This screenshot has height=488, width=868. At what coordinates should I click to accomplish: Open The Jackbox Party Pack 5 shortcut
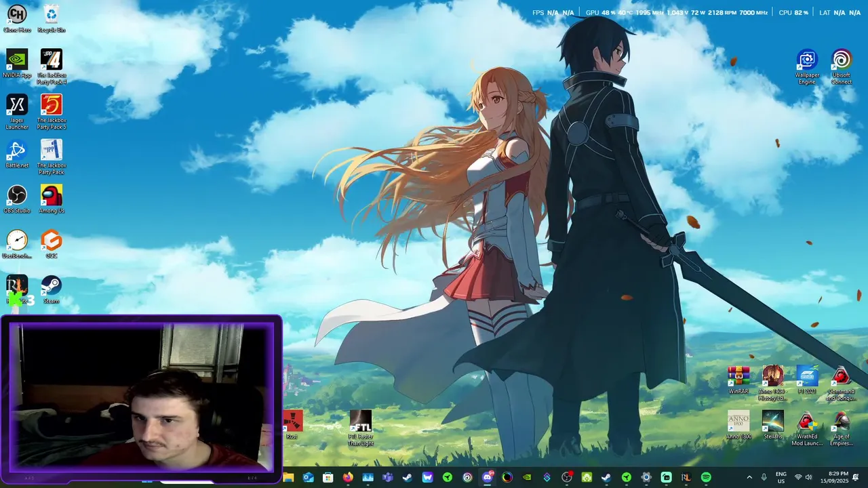tap(52, 112)
